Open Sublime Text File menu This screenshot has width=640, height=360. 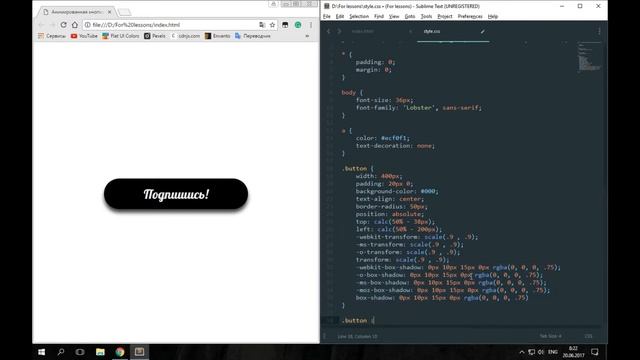coord(327,16)
